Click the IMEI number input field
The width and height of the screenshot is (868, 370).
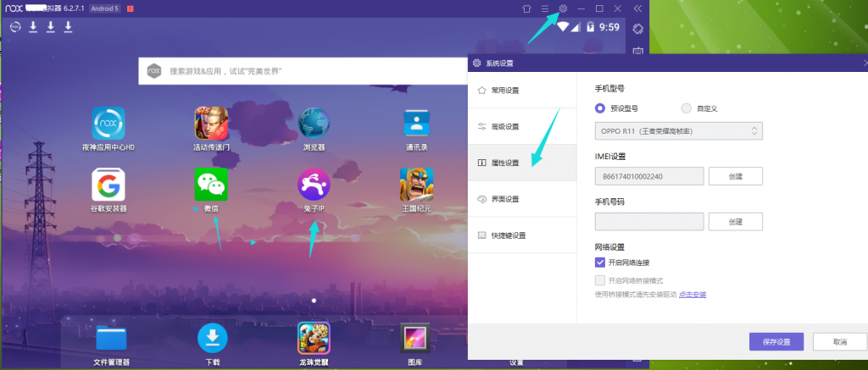(649, 176)
